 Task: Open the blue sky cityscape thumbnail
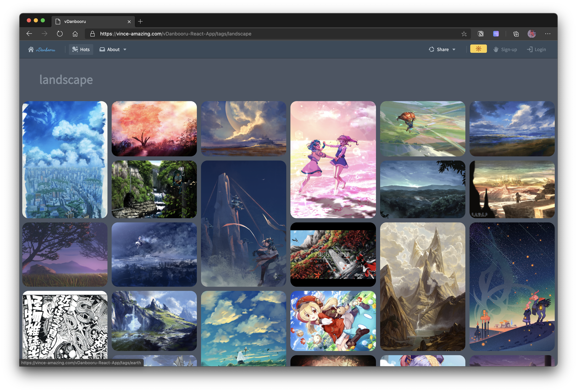point(65,160)
